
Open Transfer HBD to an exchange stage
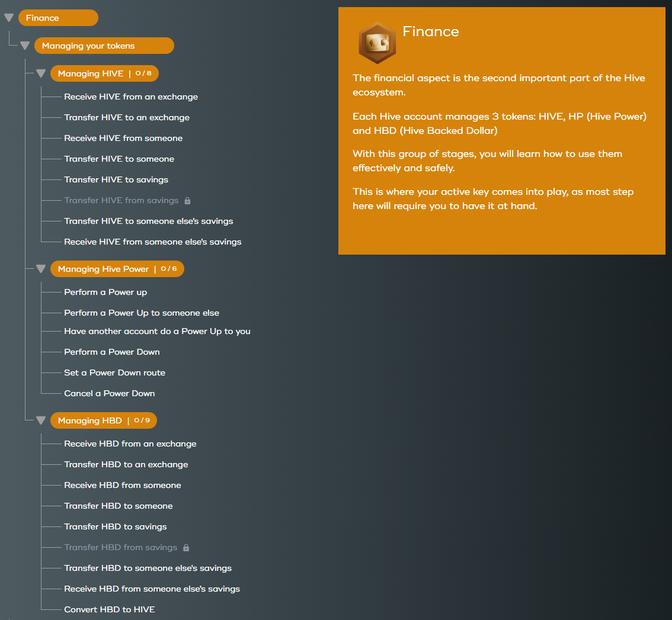(x=126, y=464)
